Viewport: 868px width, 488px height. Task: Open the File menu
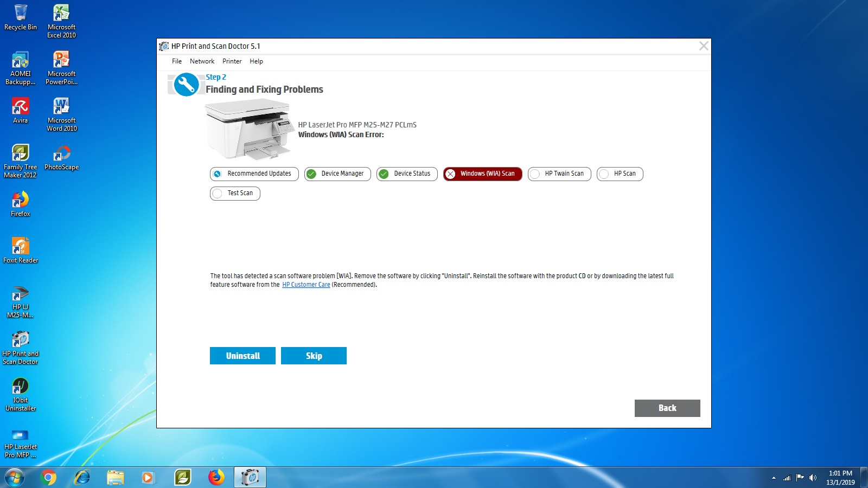pyautogui.click(x=177, y=61)
